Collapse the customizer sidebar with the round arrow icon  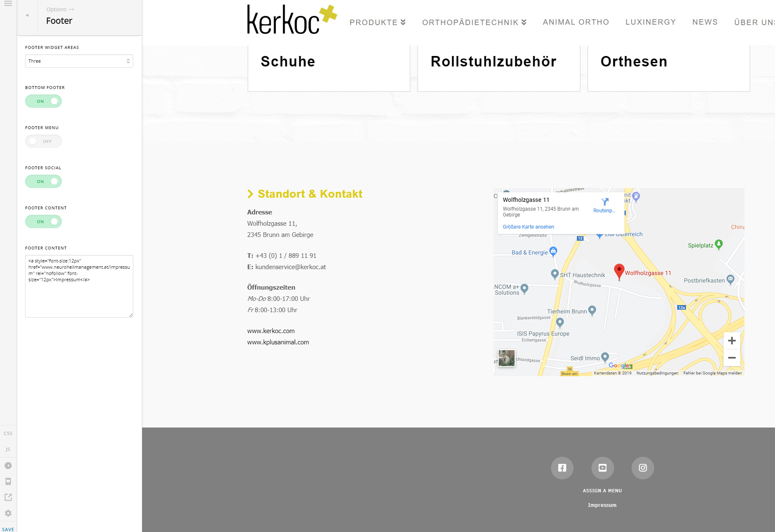point(8,466)
